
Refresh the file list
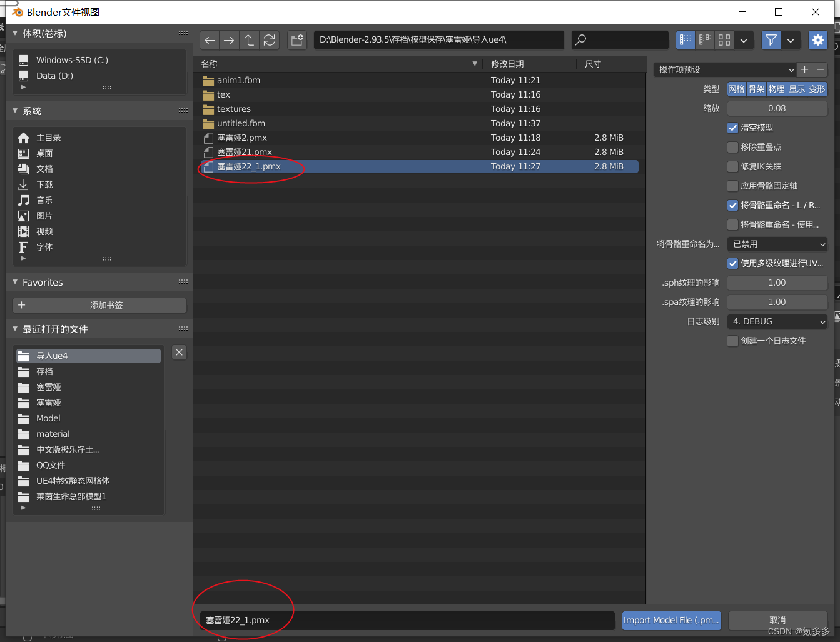click(x=270, y=40)
